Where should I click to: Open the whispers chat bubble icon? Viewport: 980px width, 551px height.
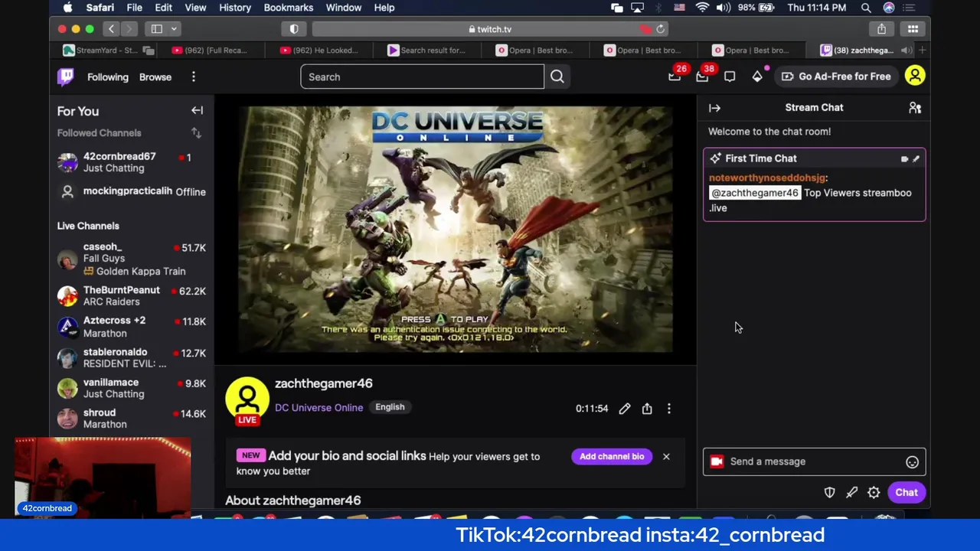click(730, 77)
